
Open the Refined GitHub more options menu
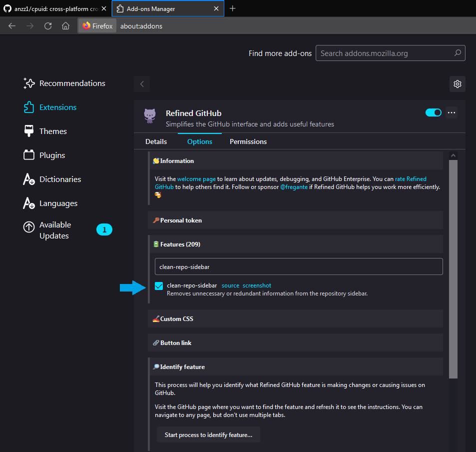(x=452, y=112)
